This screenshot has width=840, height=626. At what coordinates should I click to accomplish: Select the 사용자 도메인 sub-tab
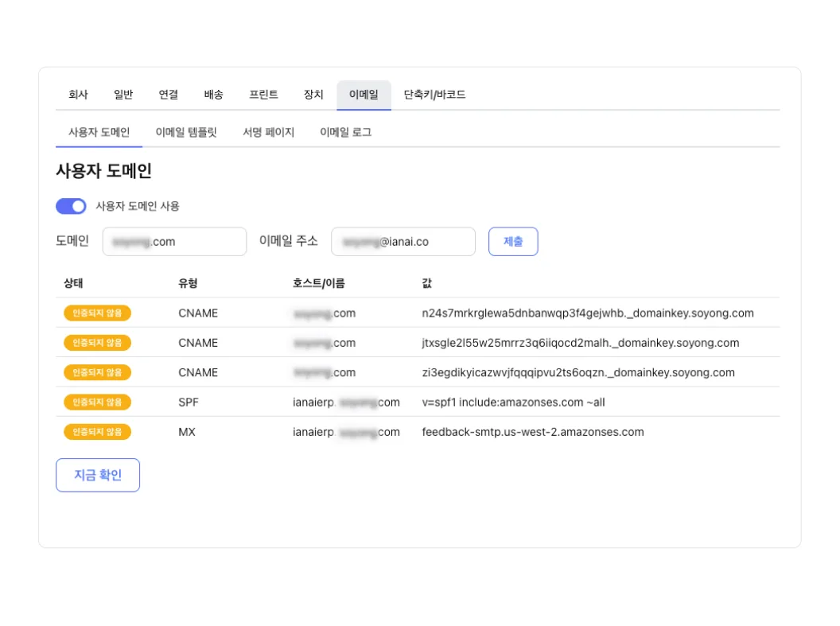pos(99,132)
